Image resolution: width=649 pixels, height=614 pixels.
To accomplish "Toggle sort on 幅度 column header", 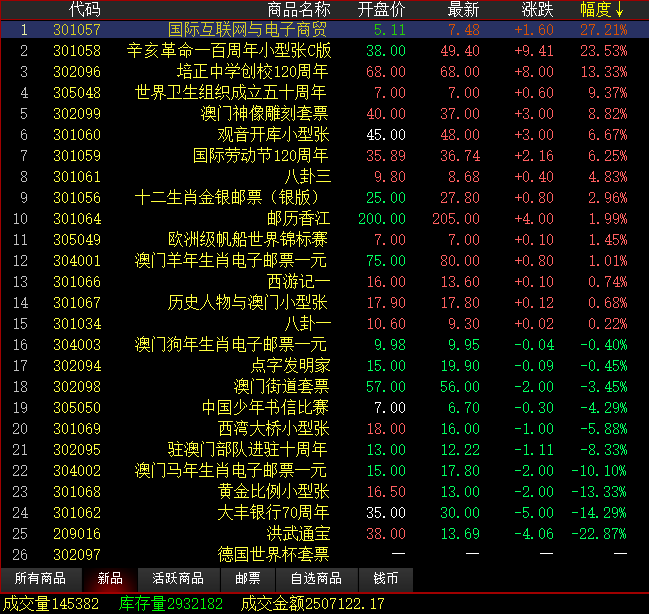I will click(602, 9).
